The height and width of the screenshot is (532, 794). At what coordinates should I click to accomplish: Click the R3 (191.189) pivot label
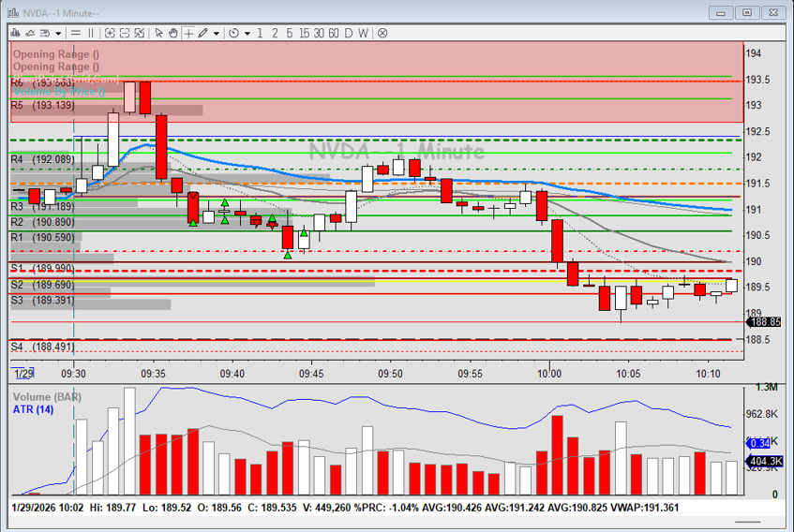coord(42,206)
